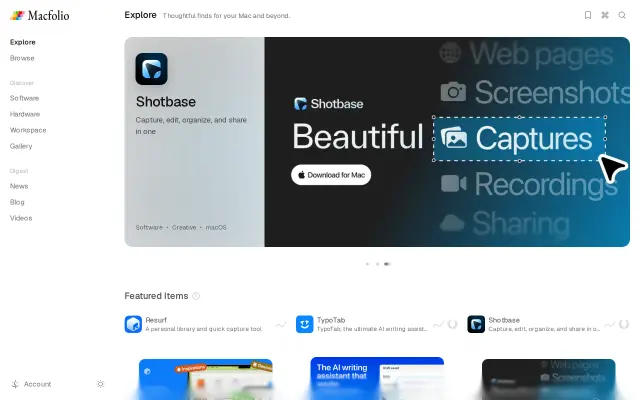Open News in the Digest section

pyautogui.click(x=19, y=186)
